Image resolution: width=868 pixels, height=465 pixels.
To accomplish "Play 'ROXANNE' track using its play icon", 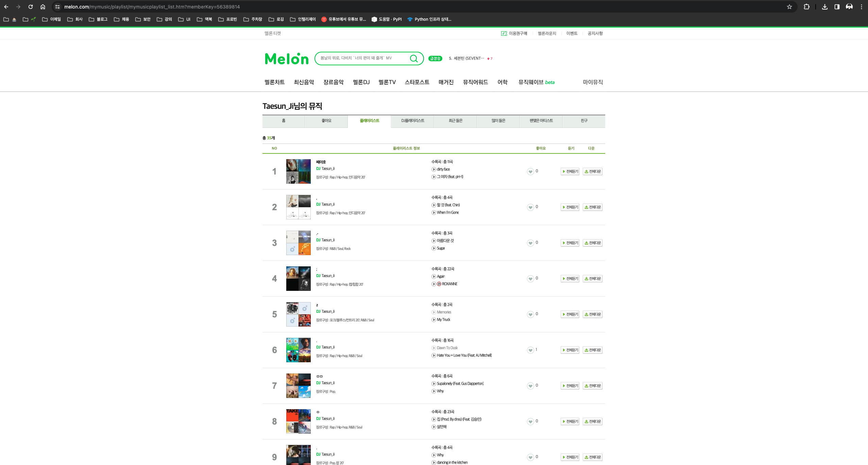I will point(433,284).
